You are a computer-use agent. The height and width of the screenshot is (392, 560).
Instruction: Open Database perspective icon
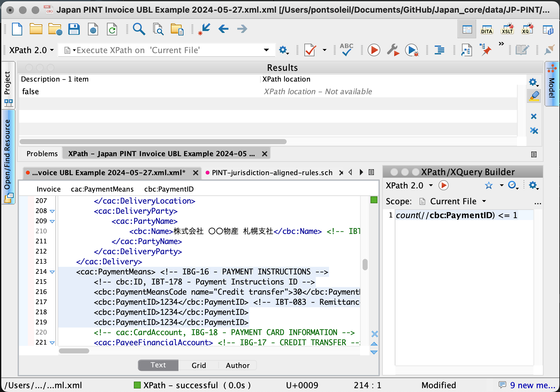tap(548, 29)
